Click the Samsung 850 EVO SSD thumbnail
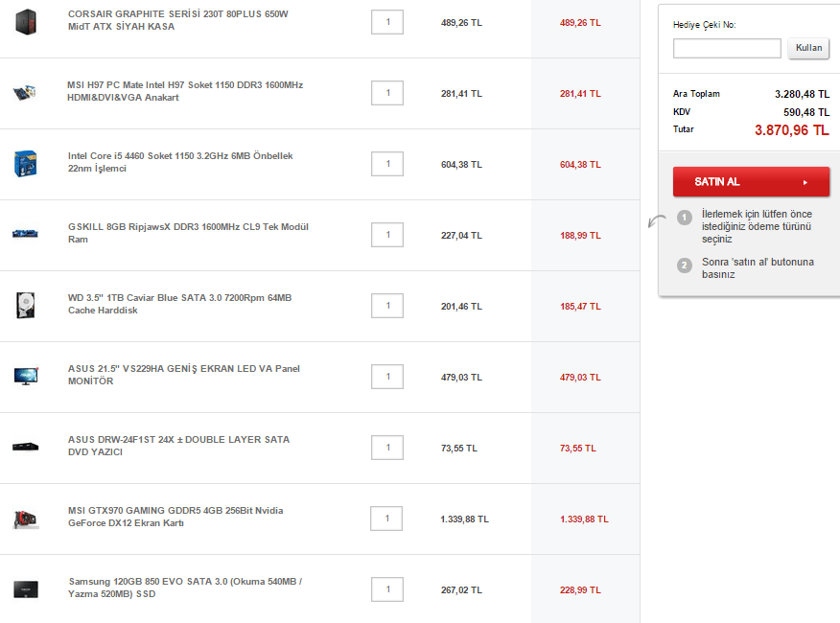This screenshot has height=623, width=840. [25, 589]
